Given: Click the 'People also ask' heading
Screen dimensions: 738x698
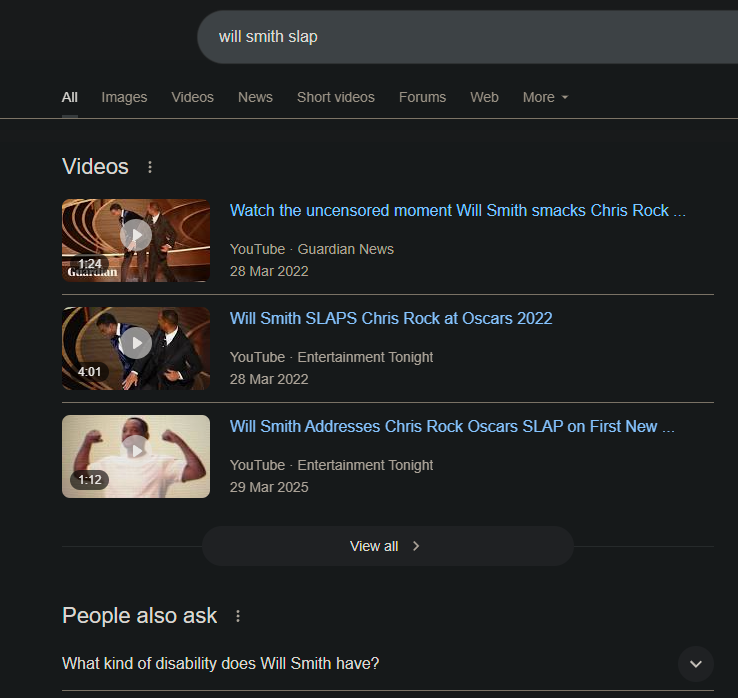Looking at the screenshot, I should tap(139, 616).
